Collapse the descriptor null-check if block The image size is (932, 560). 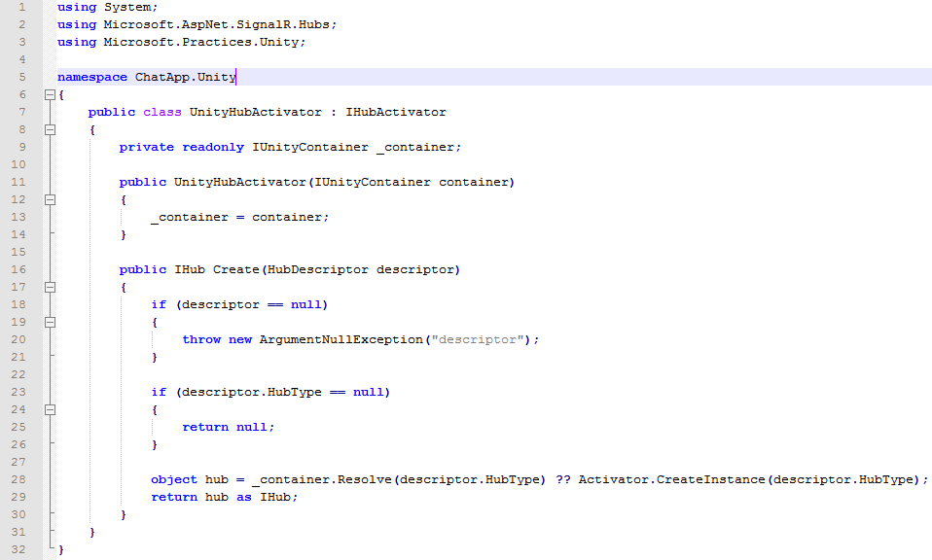[49, 322]
